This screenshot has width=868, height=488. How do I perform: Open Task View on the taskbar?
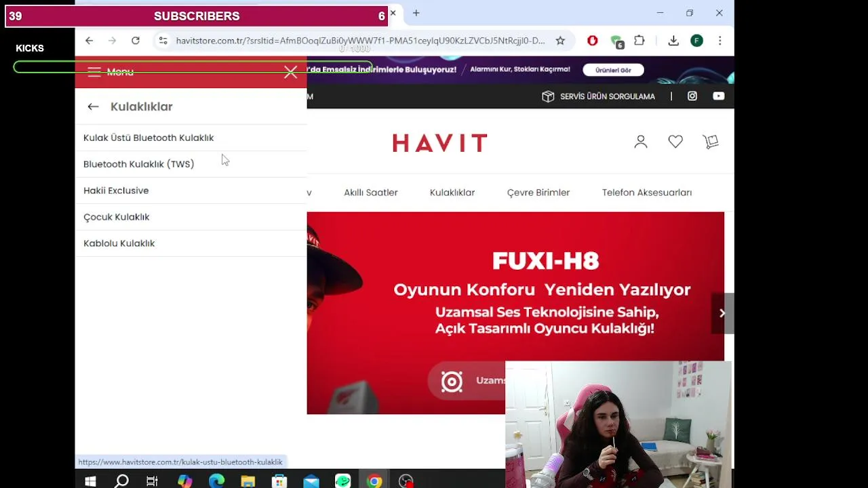point(153,481)
